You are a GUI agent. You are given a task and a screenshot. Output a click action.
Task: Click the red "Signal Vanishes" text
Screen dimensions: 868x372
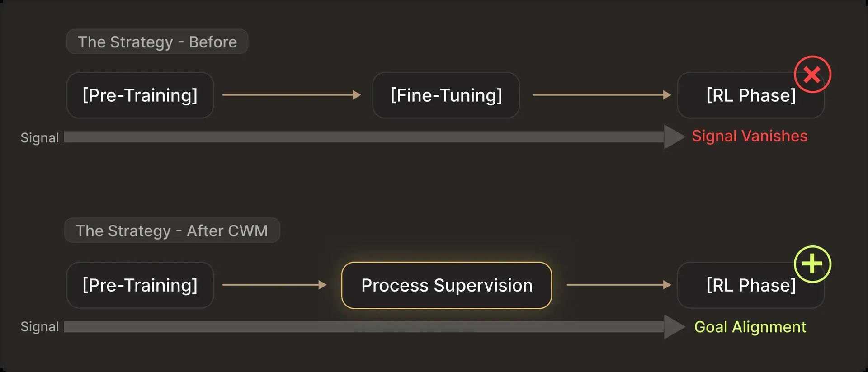tap(750, 136)
